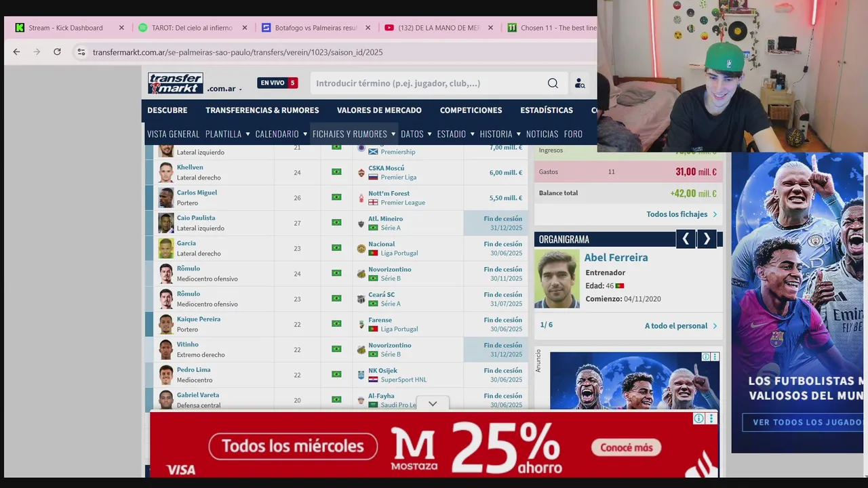The width and height of the screenshot is (868, 488).
Task: Click the NK Osijek club crest
Action: [361, 375]
